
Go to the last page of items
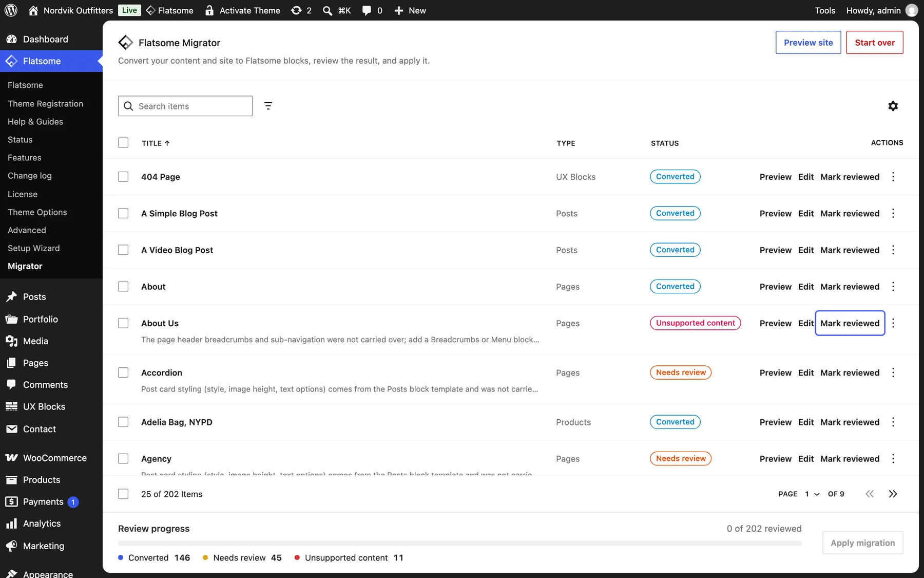tap(893, 494)
